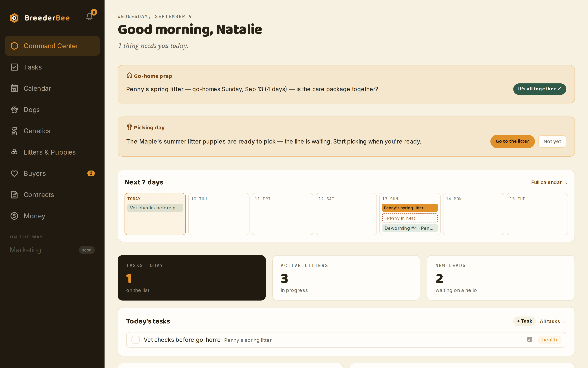Confirm "It's all together" button
Image resolution: width=588 pixels, height=368 pixels.
point(540,89)
